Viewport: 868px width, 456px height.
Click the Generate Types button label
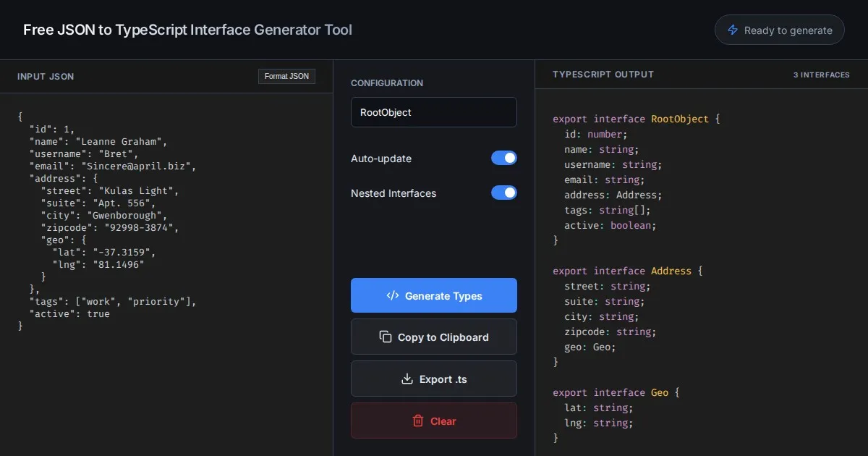443,296
